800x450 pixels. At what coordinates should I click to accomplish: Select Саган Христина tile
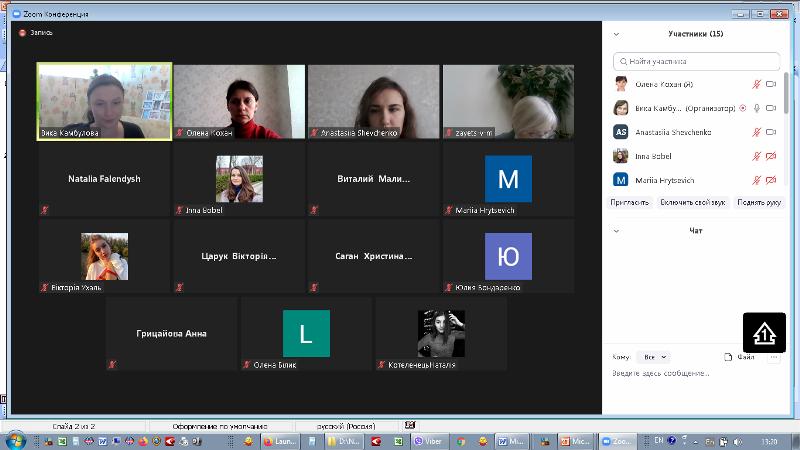point(373,256)
